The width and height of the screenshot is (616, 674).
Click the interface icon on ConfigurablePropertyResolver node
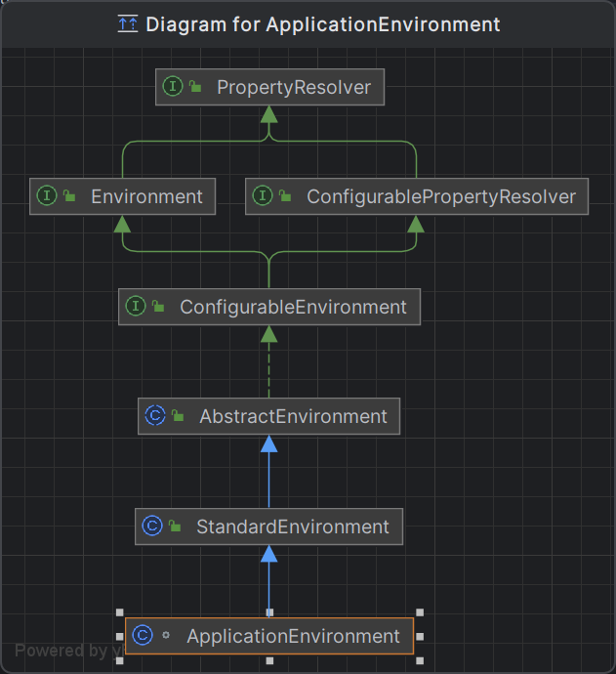pos(263,196)
